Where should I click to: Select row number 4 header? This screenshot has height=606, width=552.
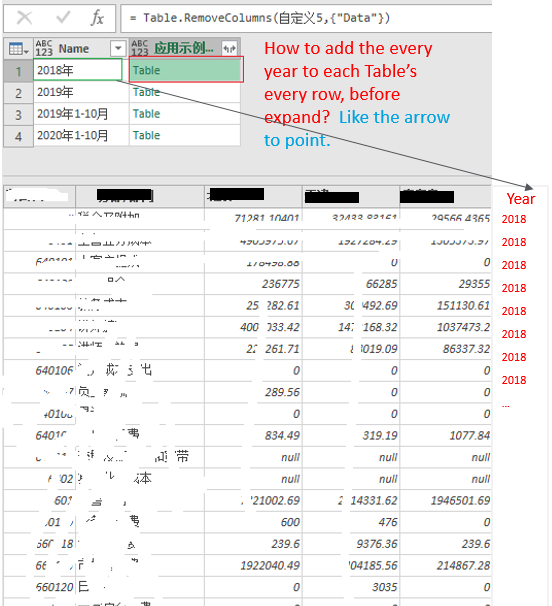click(x=18, y=136)
